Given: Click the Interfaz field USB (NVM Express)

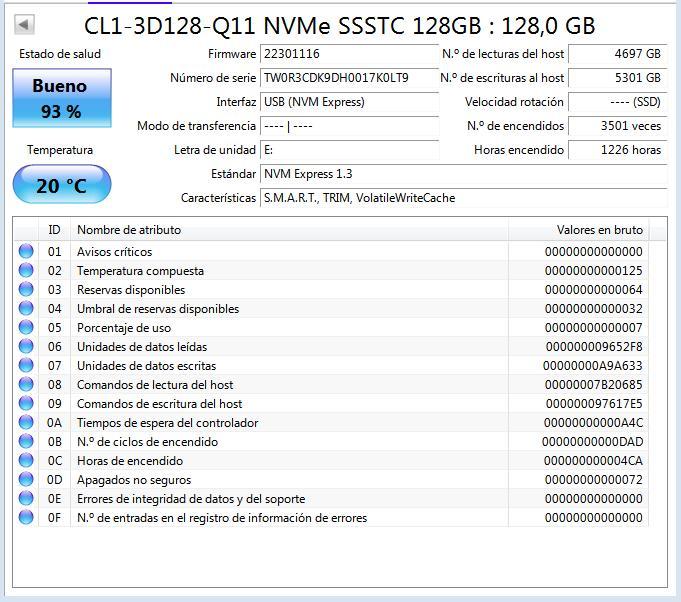Looking at the screenshot, I should (349, 102).
